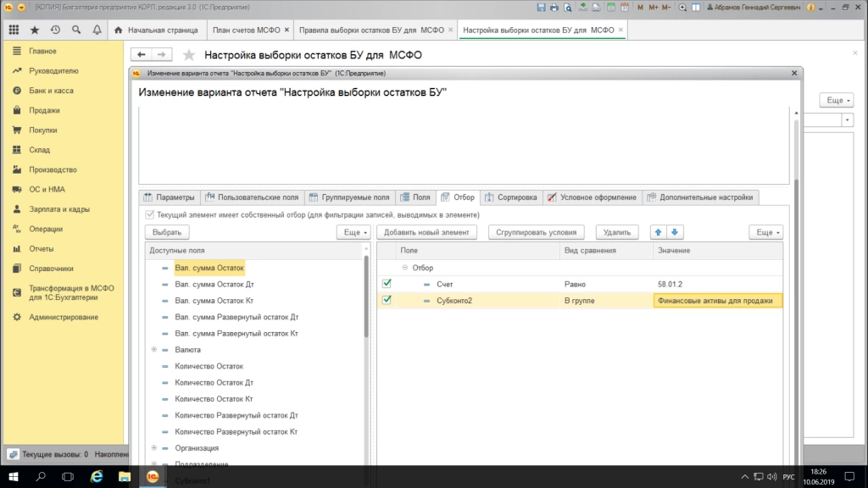868x488 pixels.
Task: Switch to Параметры tab
Action: (x=170, y=197)
